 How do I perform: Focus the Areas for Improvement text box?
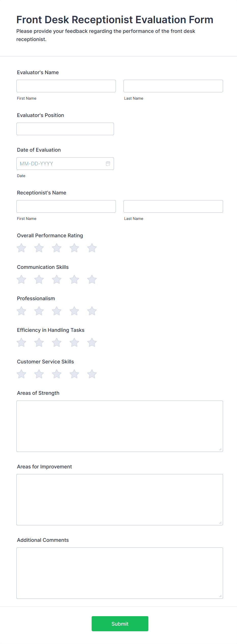119,500
